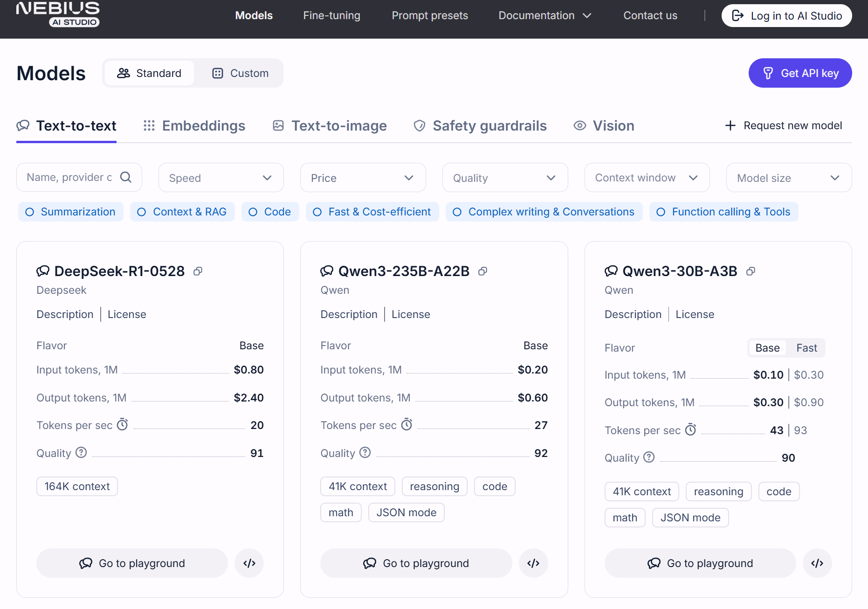868x609 pixels.
Task: Open code snippet for Qwen3-235B-A22B
Action: click(x=533, y=563)
